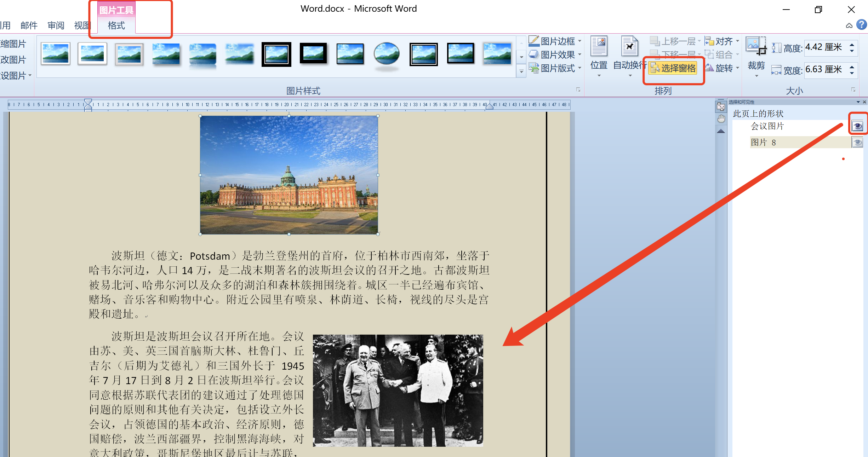Toggle visibility eye for 图片 8
Image resolution: width=868 pixels, height=457 pixels.
point(857,143)
